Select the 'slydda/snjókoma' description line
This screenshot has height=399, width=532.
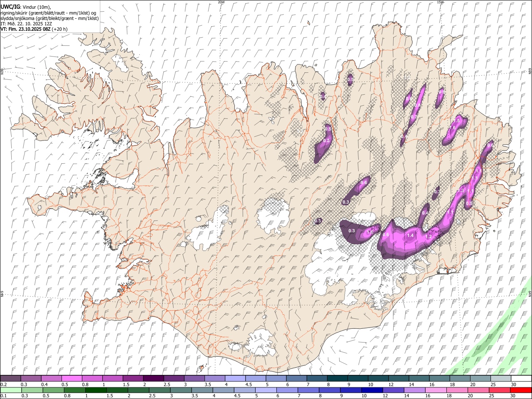tap(49, 18)
